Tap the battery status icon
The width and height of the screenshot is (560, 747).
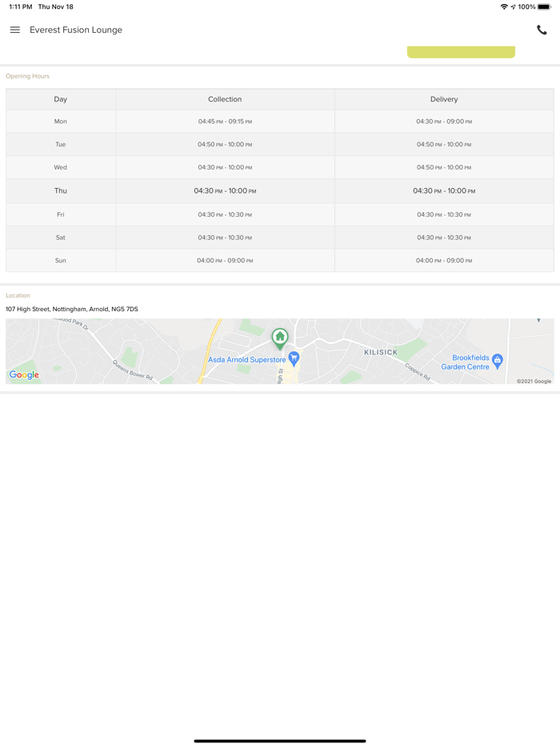[x=544, y=6]
